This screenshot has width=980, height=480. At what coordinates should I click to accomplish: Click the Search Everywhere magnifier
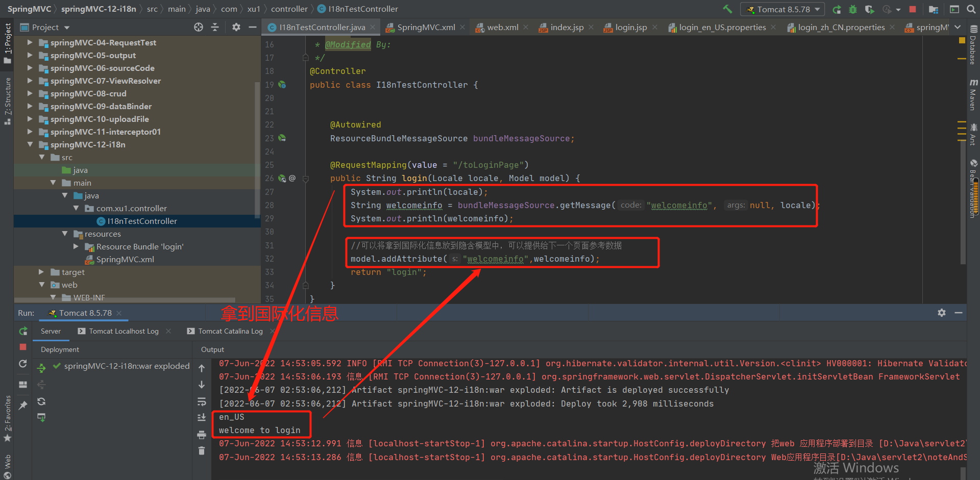click(971, 9)
